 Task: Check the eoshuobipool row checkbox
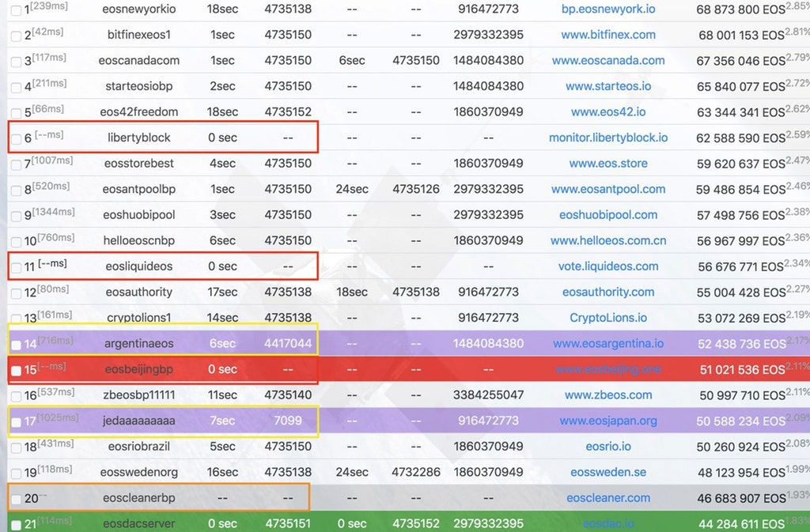coord(16,217)
